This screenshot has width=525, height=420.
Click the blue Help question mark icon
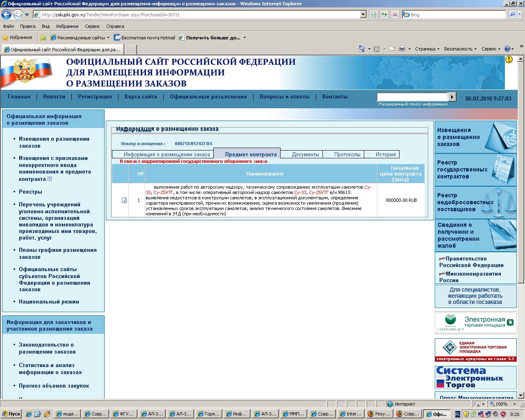(x=507, y=49)
